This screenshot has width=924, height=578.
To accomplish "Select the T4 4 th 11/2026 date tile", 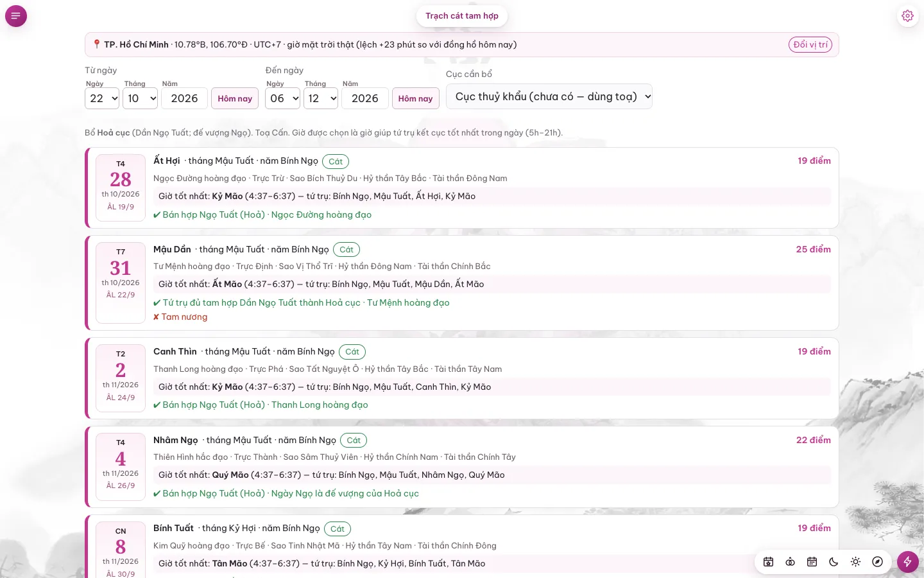I will click(121, 467).
